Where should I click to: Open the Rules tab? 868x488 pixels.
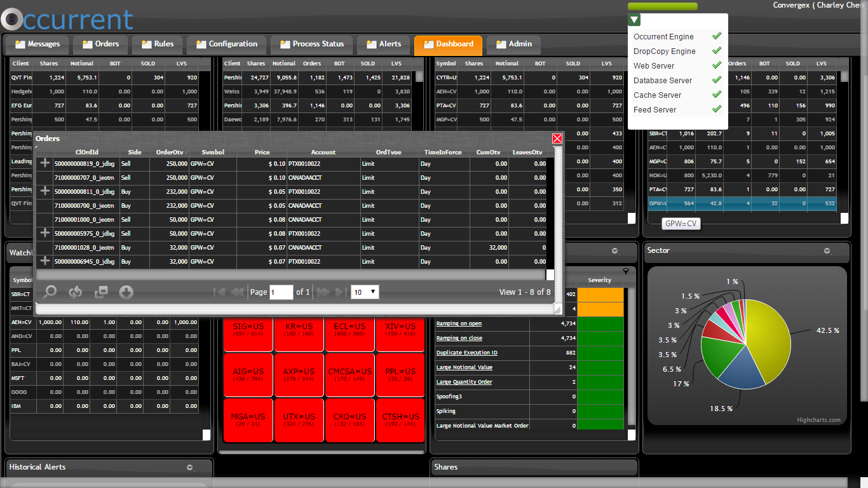coord(157,44)
